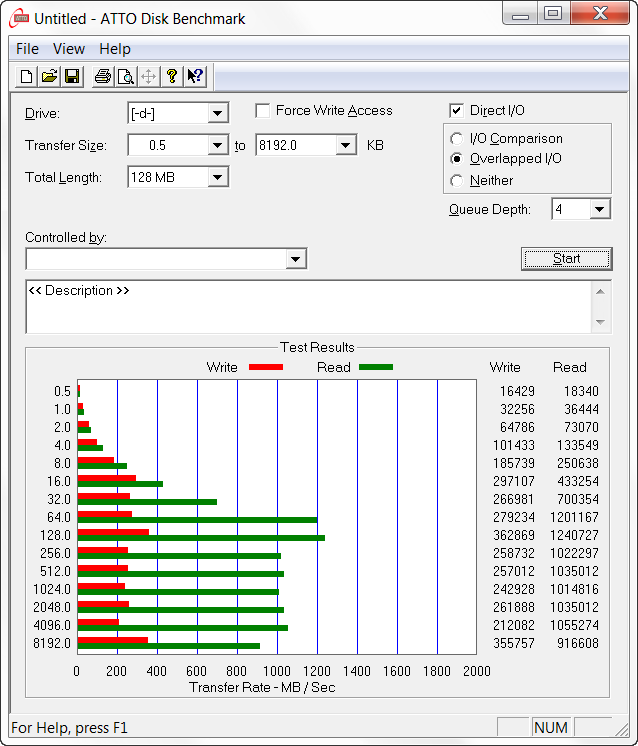Click the ATTO application icon in title bar
Image resolution: width=638 pixels, height=746 pixels.
coord(20,18)
